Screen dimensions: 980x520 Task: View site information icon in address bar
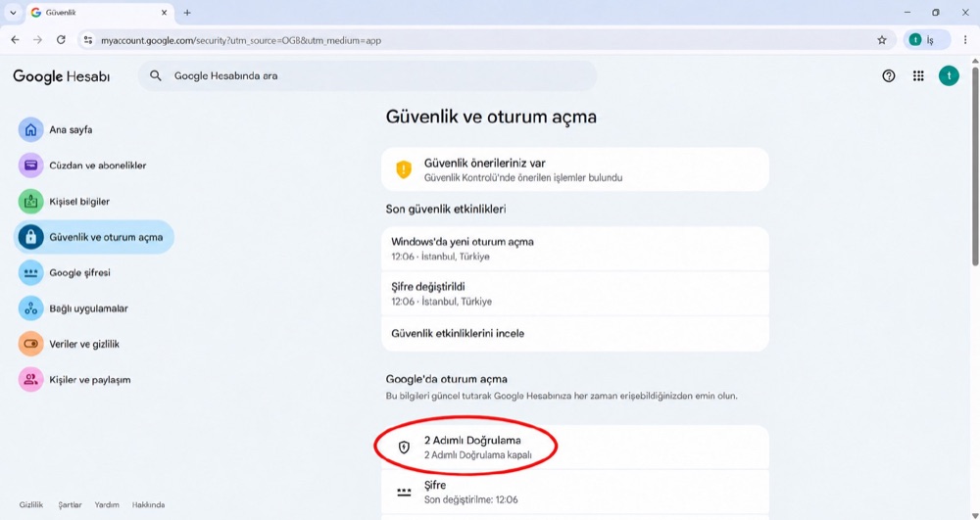(88, 40)
